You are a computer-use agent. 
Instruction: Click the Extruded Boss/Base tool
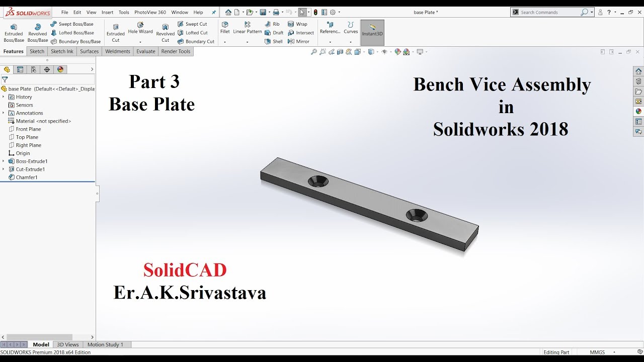[x=14, y=33]
